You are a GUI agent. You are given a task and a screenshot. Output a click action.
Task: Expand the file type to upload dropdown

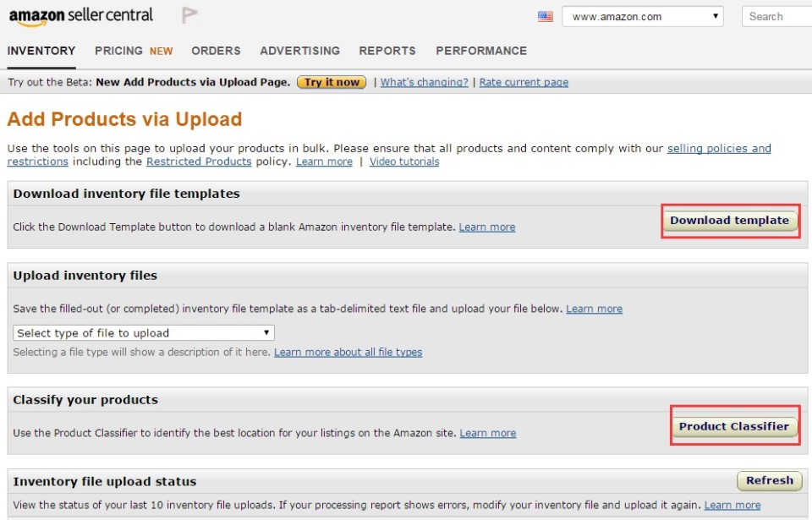144,333
